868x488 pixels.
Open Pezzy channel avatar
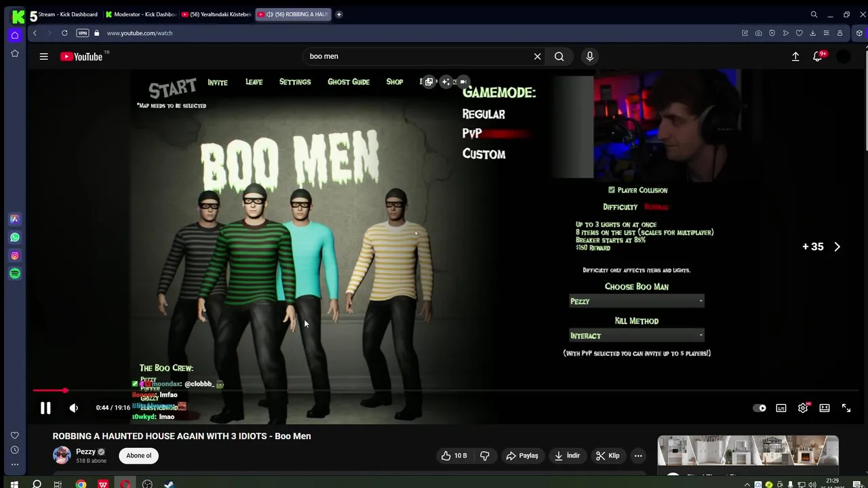click(x=62, y=455)
